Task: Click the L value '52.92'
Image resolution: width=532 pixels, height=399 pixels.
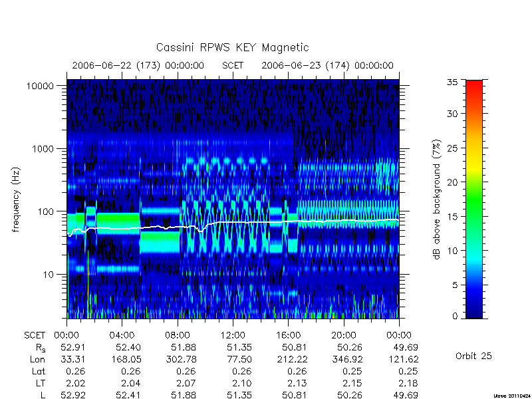Action: tap(73, 395)
